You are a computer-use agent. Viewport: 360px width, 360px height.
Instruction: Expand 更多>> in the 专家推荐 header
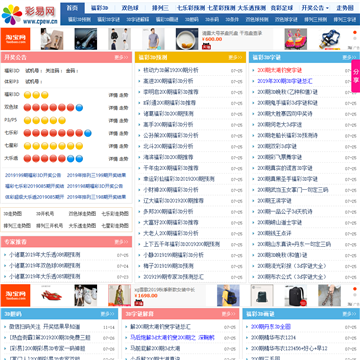tap(121, 242)
